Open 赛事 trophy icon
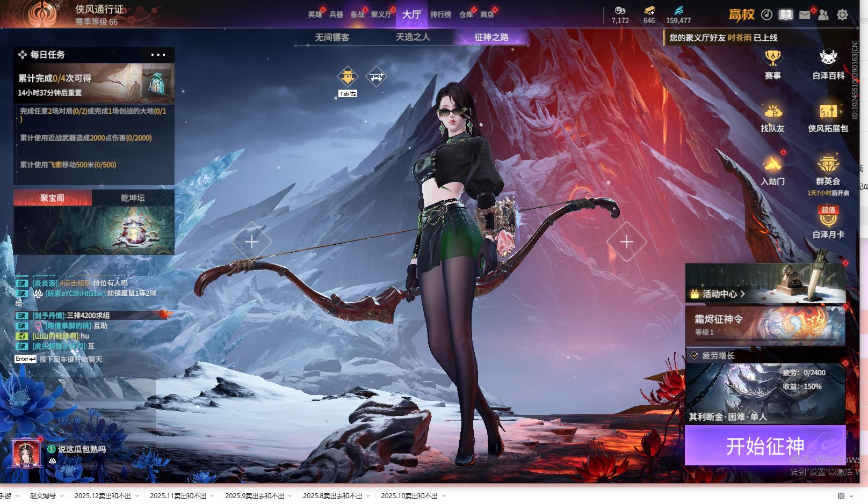Image resolution: width=868 pixels, height=504 pixels. click(x=773, y=64)
